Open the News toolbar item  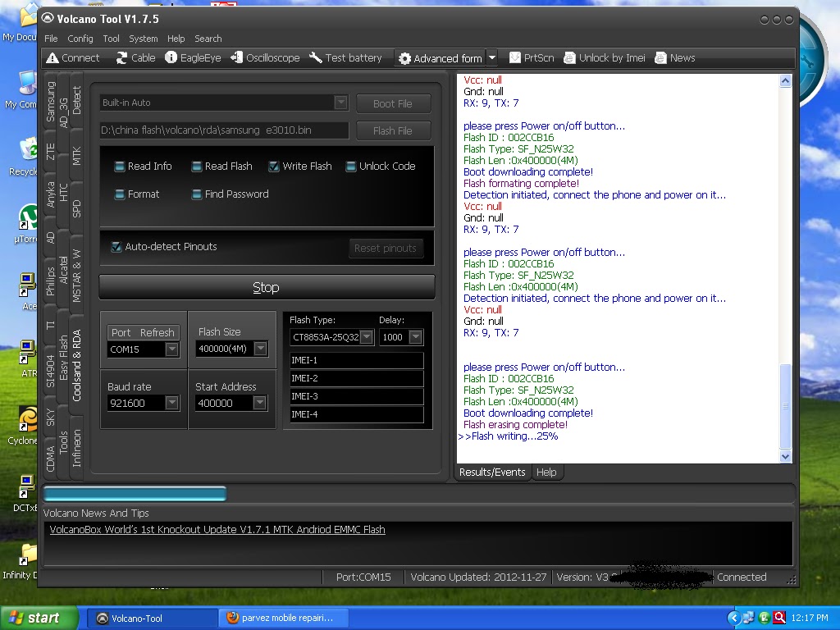(x=675, y=58)
